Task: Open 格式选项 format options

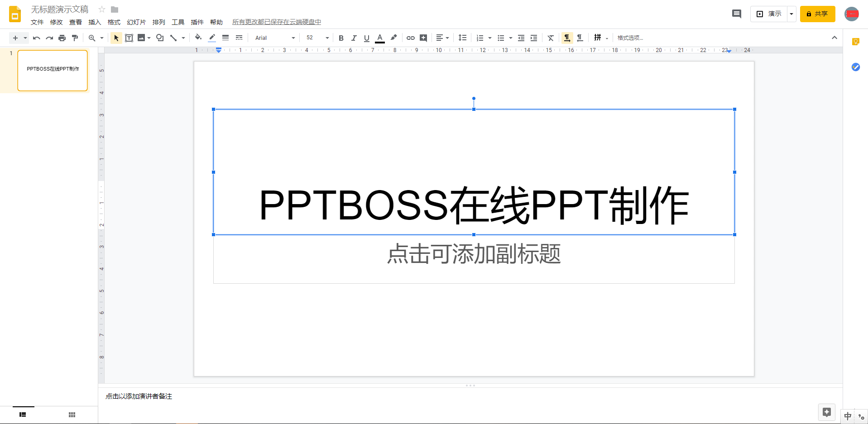Action: pyautogui.click(x=630, y=38)
